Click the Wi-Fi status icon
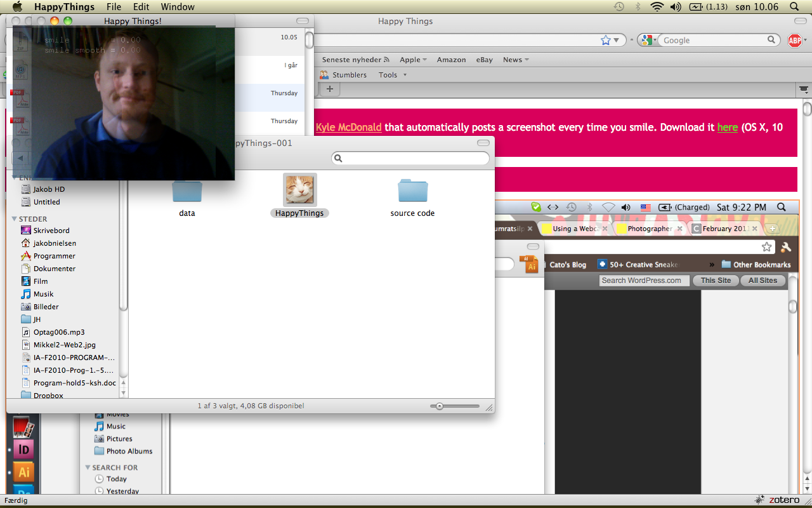 [657, 7]
